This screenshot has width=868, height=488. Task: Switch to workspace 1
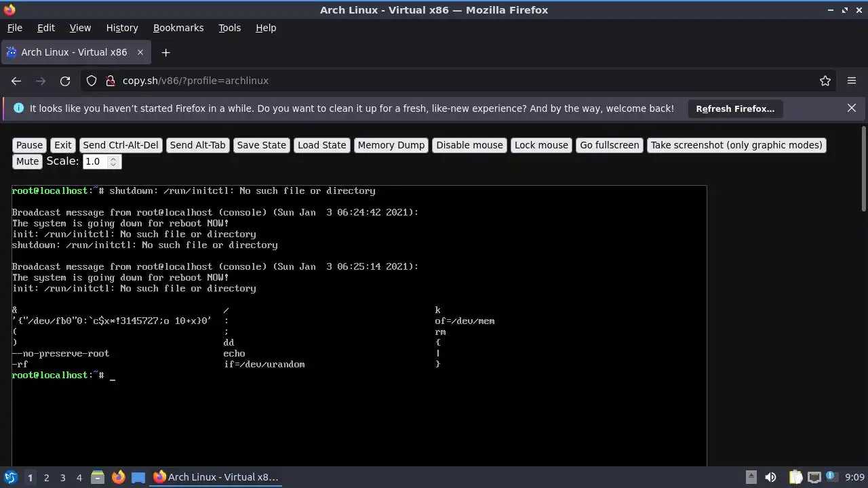click(30, 477)
